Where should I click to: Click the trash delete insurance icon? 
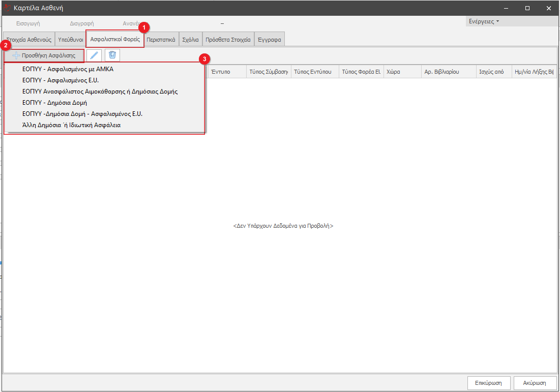pos(112,55)
